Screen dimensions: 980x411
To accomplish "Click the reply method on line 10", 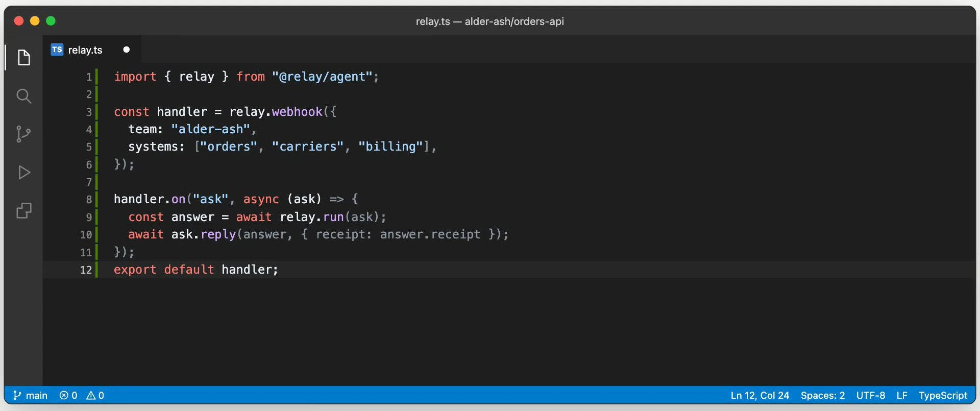I will (x=218, y=234).
